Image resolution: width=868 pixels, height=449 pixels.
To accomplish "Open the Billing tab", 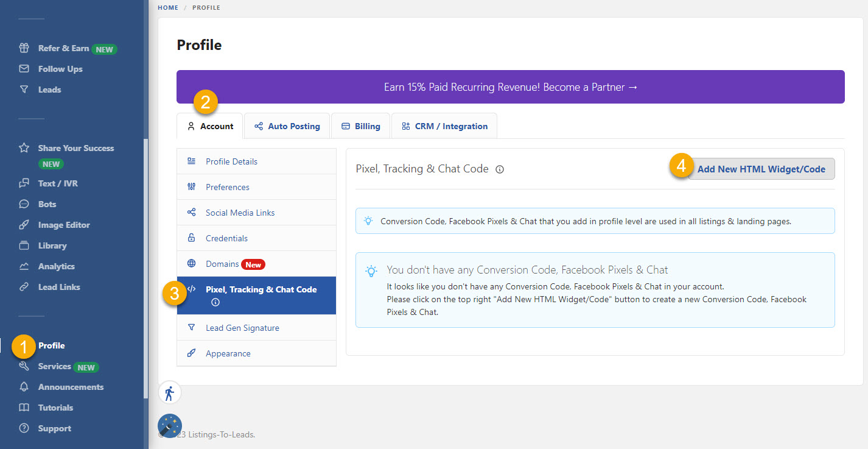I will [x=360, y=126].
